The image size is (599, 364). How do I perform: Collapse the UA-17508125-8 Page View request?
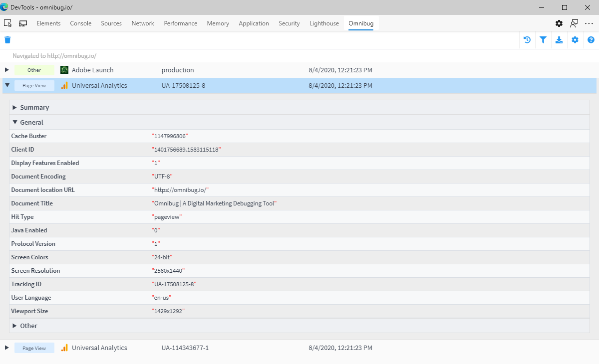click(7, 85)
